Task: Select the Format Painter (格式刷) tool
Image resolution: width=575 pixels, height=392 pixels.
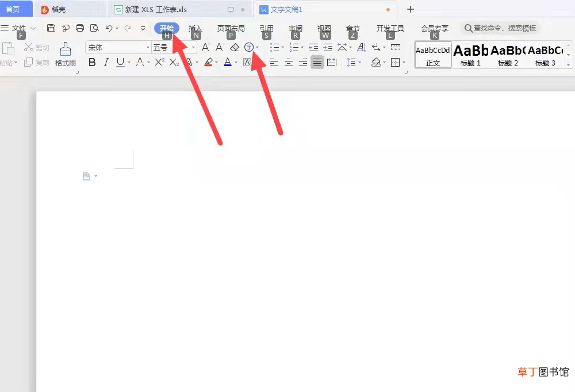Action: [66, 54]
